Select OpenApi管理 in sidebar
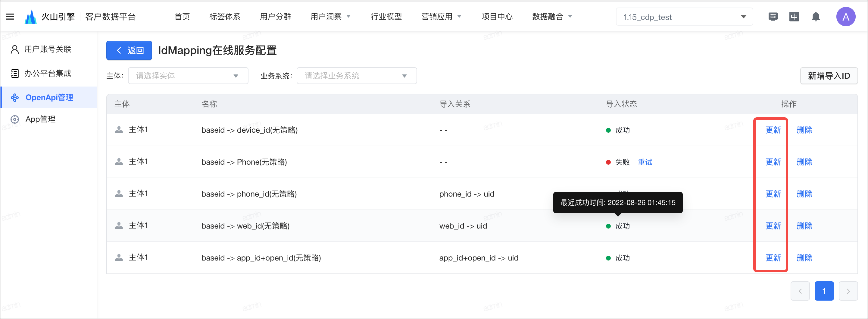 49,97
